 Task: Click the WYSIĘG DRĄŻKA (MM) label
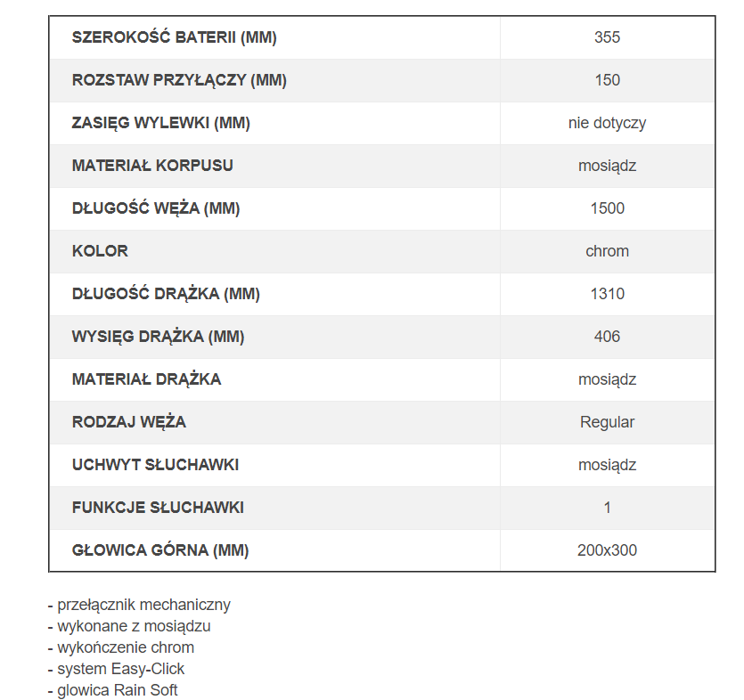point(158,337)
